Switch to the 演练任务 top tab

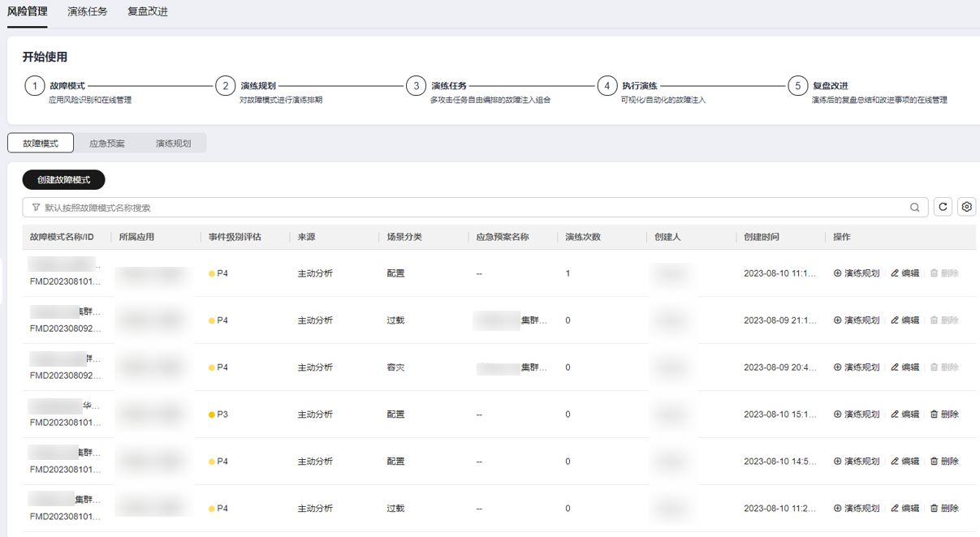pos(88,11)
